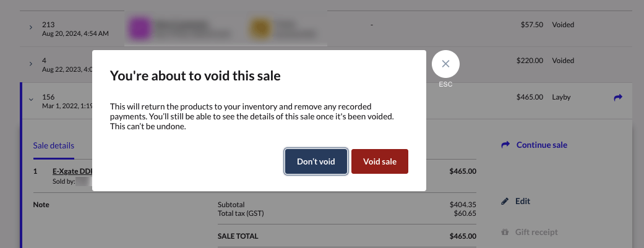Open the Continue sale link
Viewport: 644px width, 248px height.
(541, 145)
